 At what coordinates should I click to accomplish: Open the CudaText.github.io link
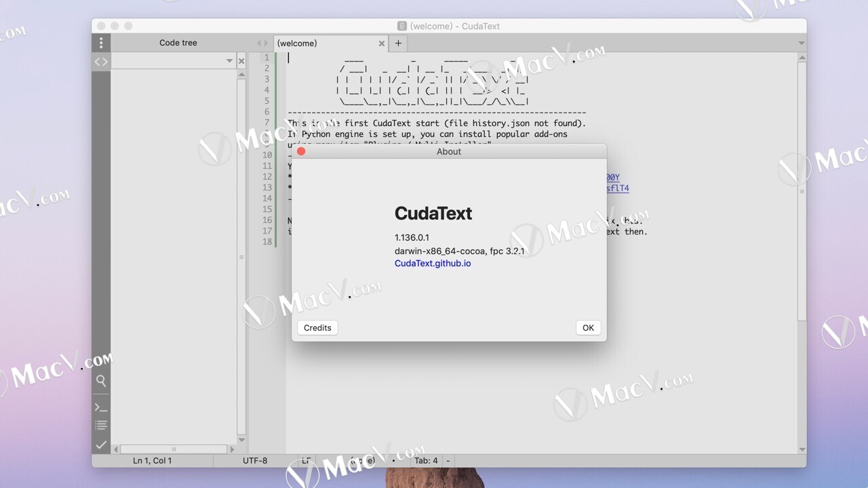433,264
